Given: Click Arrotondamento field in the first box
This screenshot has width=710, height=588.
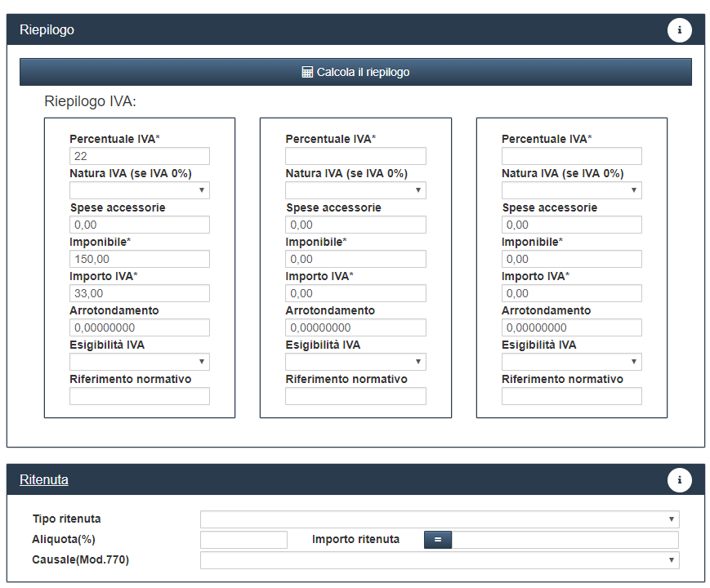Looking at the screenshot, I should (140, 327).
